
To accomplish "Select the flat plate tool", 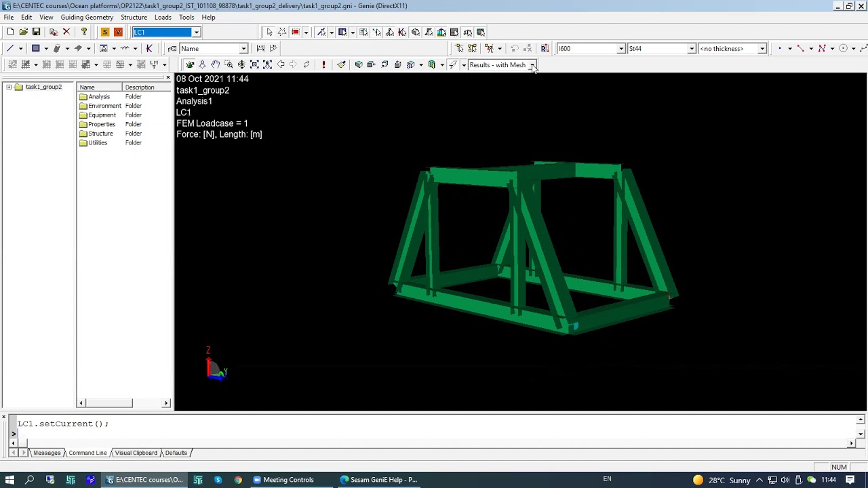I will [x=35, y=48].
